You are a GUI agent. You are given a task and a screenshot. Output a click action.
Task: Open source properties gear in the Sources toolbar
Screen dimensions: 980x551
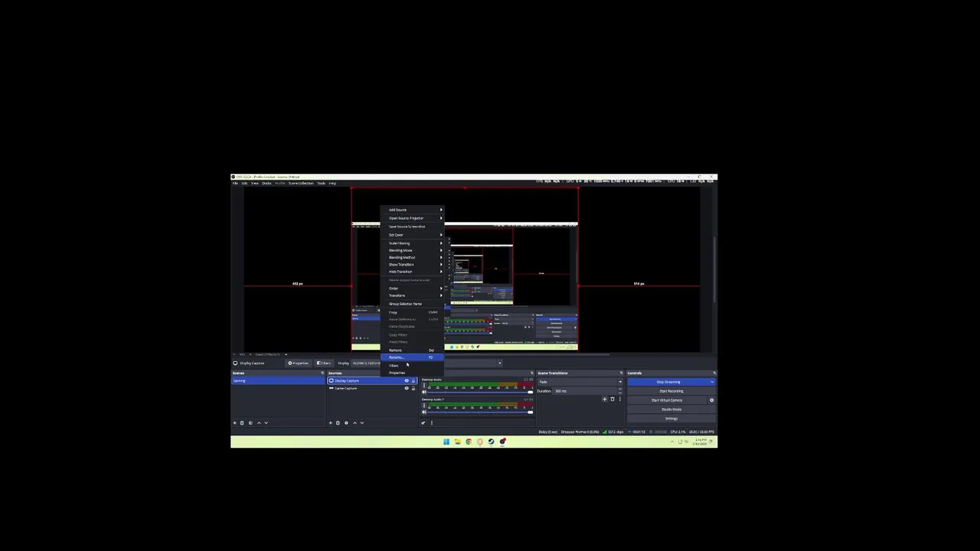pyautogui.click(x=346, y=422)
